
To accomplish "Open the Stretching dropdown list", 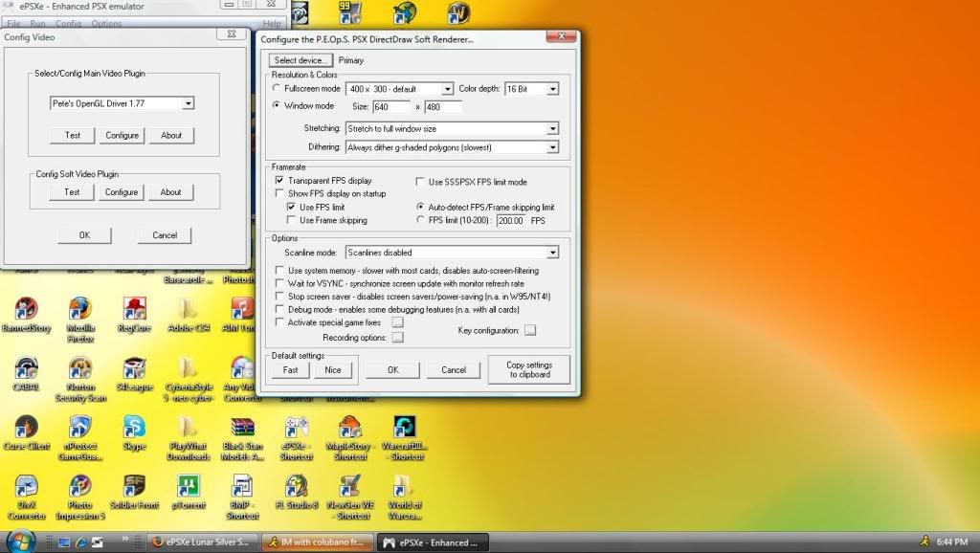I will [x=552, y=129].
